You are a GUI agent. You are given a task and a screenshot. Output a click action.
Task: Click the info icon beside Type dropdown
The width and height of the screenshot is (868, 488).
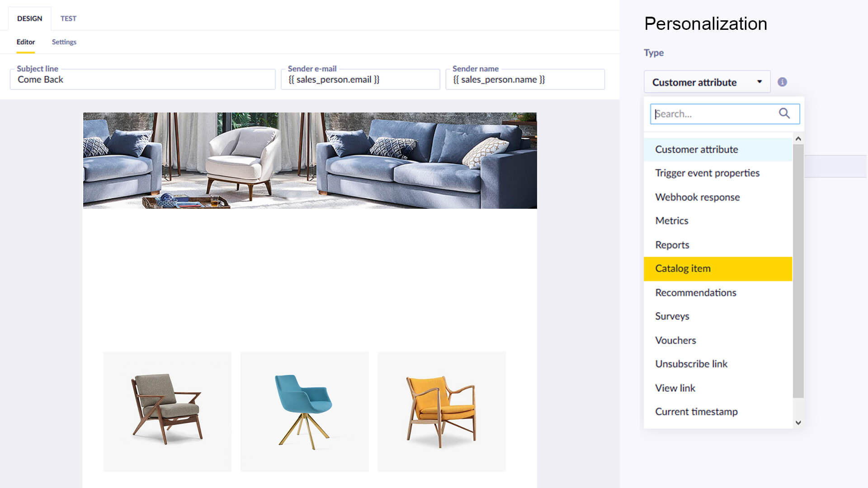coord(782,82)
